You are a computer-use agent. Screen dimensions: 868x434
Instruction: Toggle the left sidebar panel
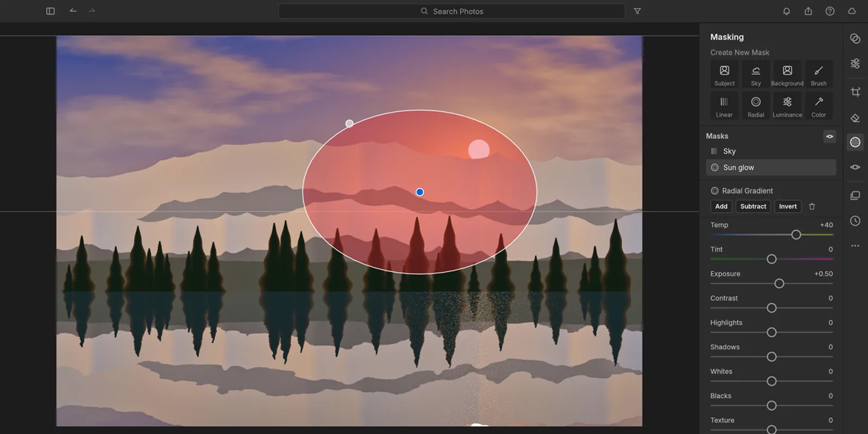(50, 11)
